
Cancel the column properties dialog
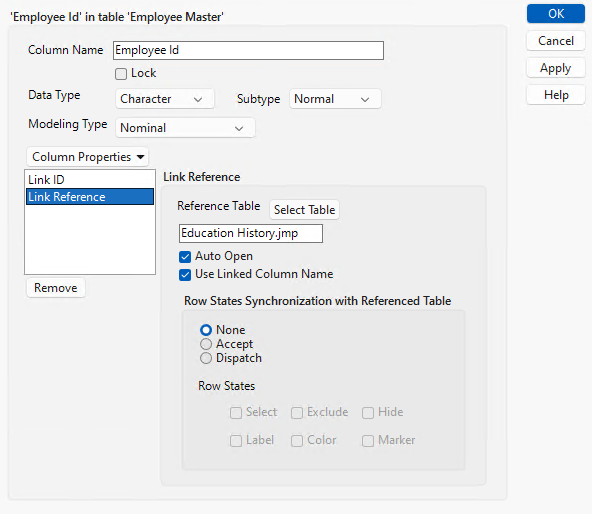[x=555, y=41]
